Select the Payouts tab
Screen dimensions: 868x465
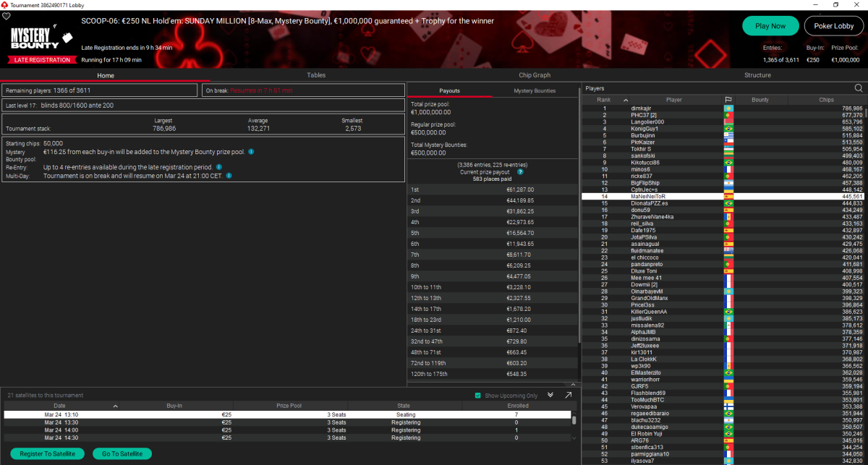click(450, 90)
